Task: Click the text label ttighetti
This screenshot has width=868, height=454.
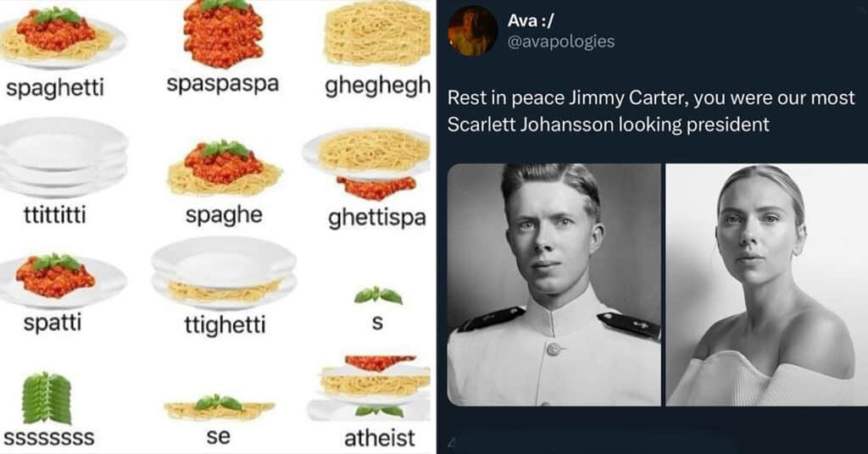Action: (x=225, y=324)
